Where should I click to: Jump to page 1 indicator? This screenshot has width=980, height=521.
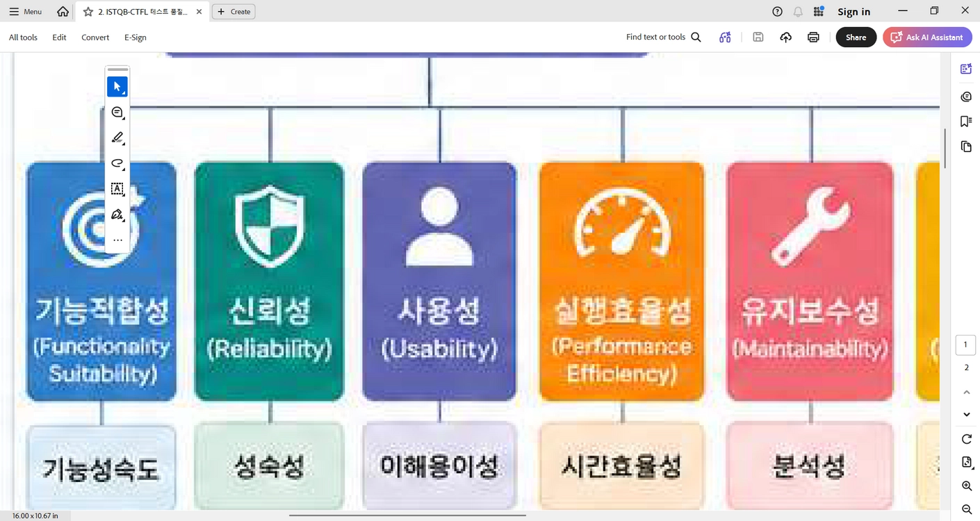click(966, 345)
